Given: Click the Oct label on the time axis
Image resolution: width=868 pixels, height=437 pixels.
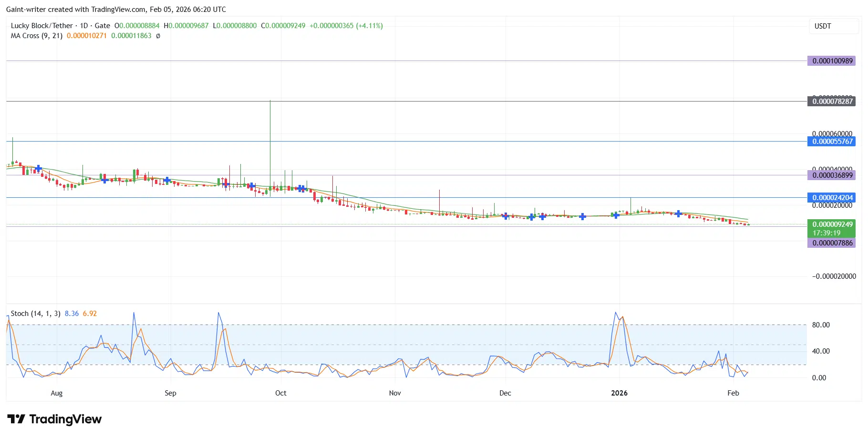Looking at the screenshot, I should click(281, 393).
